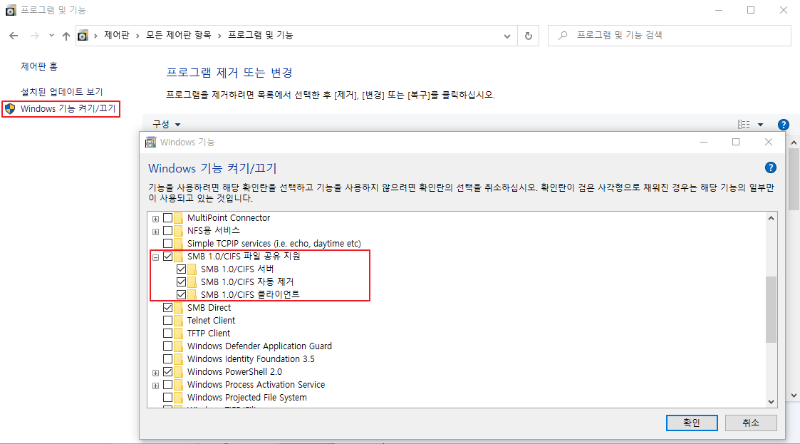Click the folder icon of Windows PowerShell 2.0
This screenshot has width=800, height=444.
[x=179, y=372]
